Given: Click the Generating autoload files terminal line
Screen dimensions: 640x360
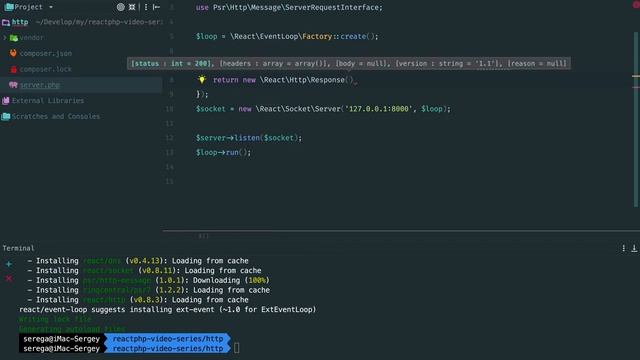Looking at the screenshot, I should coord(72,329).
